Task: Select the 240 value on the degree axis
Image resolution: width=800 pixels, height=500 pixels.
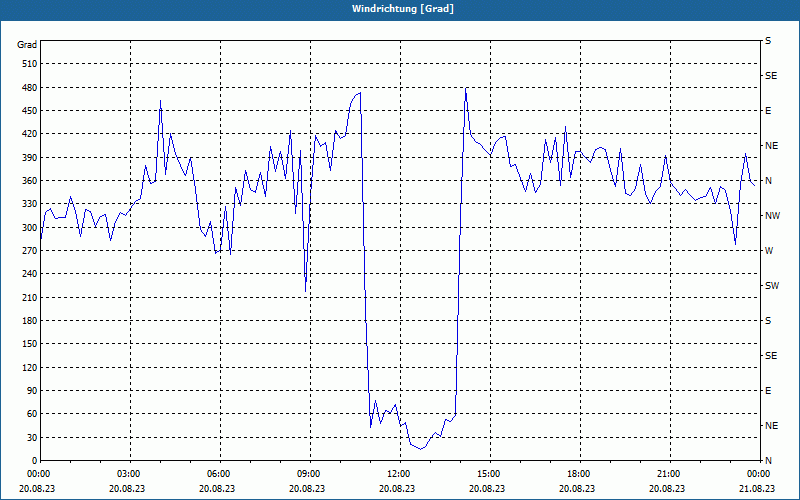Action: pos(30,273)
